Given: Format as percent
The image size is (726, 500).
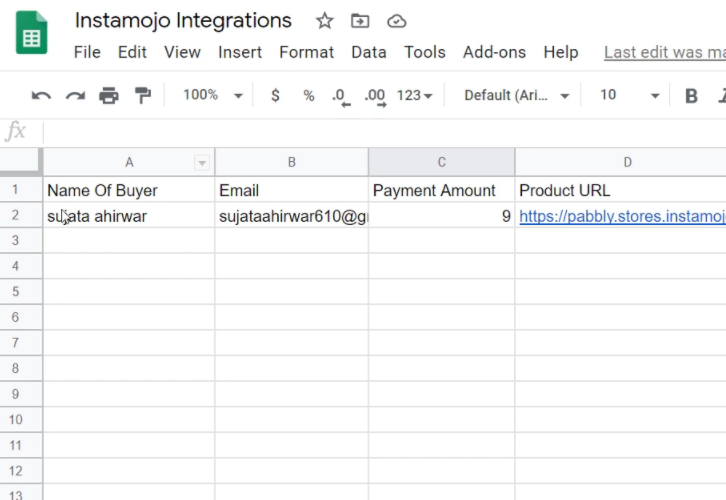Looking at the screenshot, I should tap(309, 96).
